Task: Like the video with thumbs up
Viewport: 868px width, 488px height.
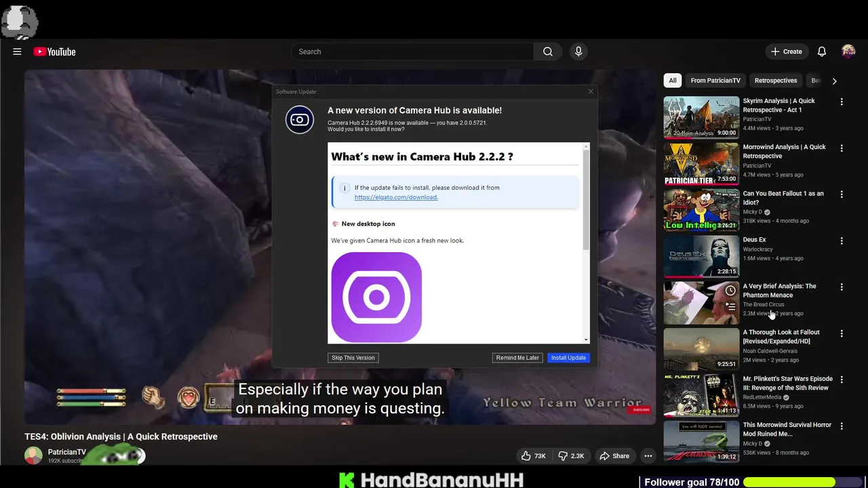Action: 534,456
